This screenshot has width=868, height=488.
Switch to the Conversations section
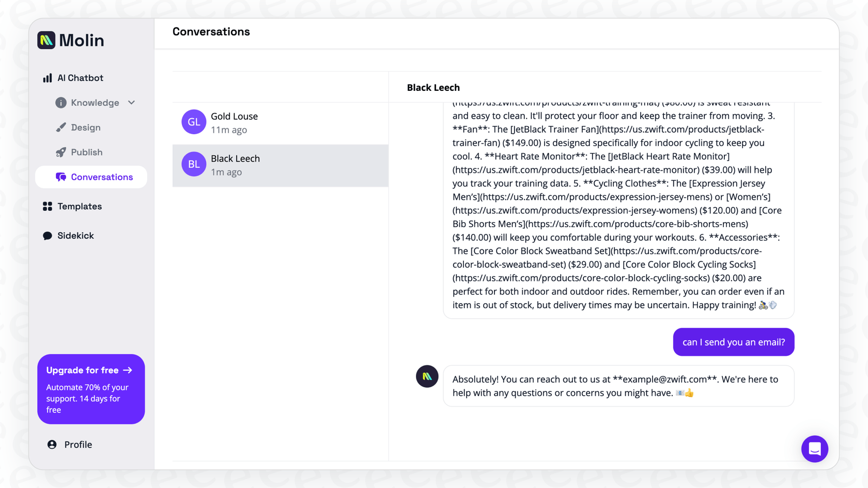point(101,177)
